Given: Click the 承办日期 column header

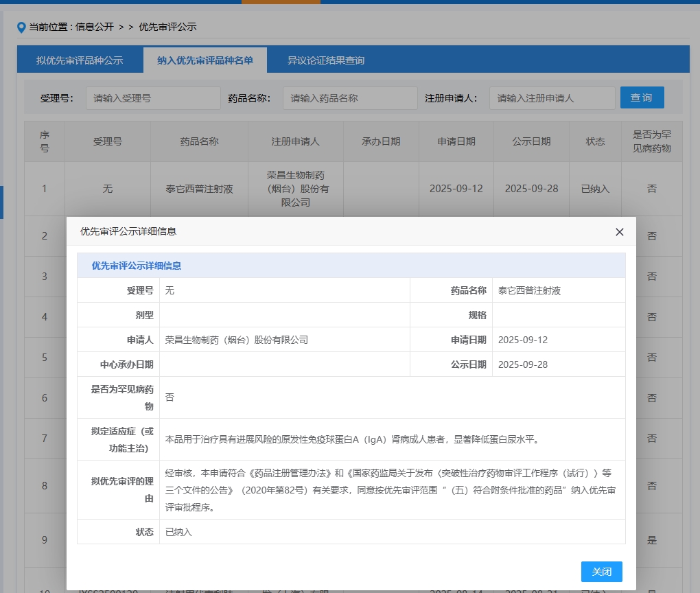Looking at the screenshot, I should point(382,141).
